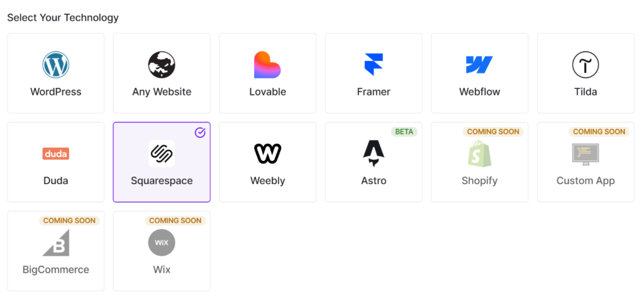
Task: Click the Framer label text
Action: (374, 92)
